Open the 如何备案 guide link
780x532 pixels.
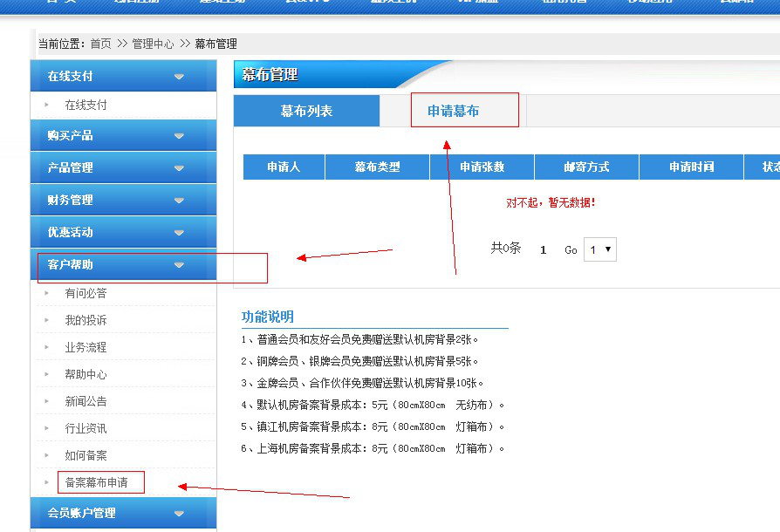(86, 455)
